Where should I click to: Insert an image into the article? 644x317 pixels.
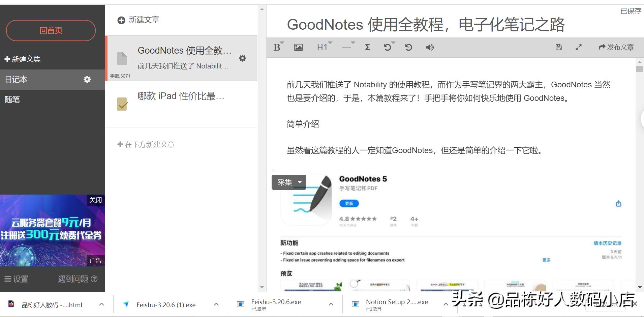pos(298,47)
